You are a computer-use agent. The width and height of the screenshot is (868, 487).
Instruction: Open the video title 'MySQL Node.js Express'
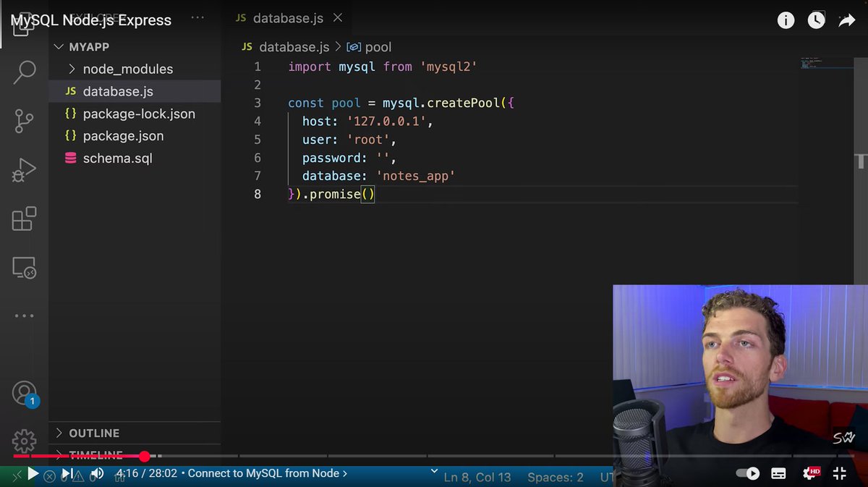(91, 20)
